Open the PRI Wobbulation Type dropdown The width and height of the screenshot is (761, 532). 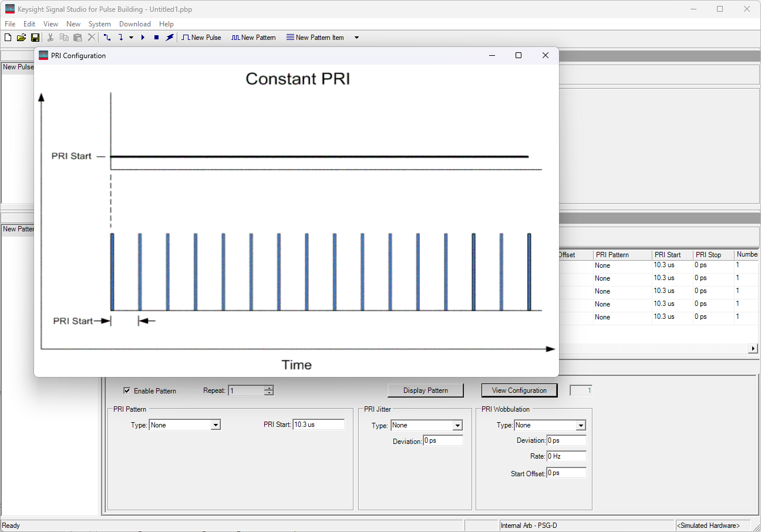point(581,426)
